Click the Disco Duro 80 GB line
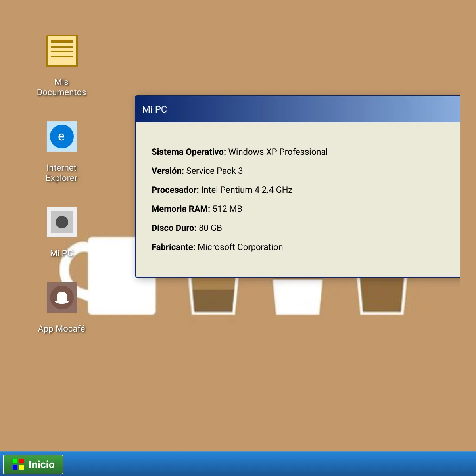Screen dimensions: 476x476 coord(187,228)
